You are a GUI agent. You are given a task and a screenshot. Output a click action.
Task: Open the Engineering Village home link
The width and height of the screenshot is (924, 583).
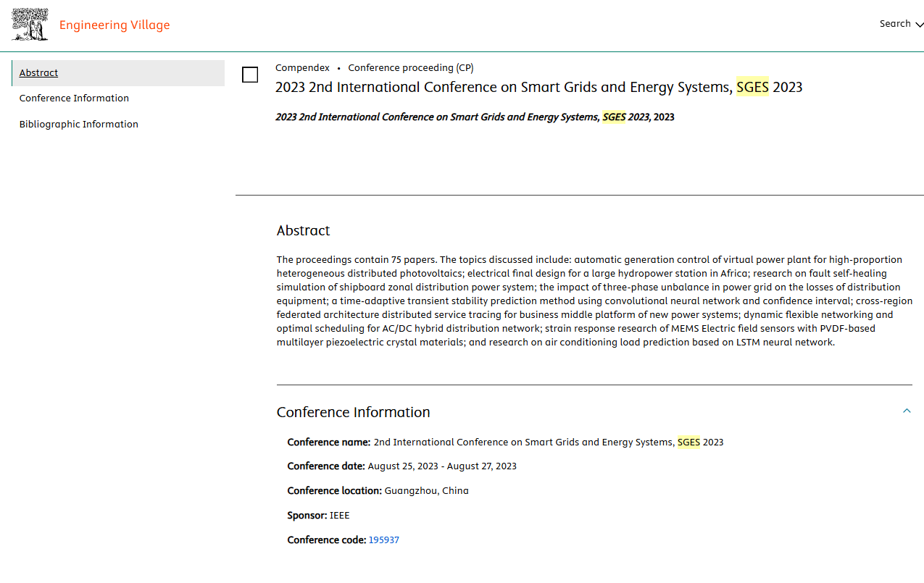115,25
